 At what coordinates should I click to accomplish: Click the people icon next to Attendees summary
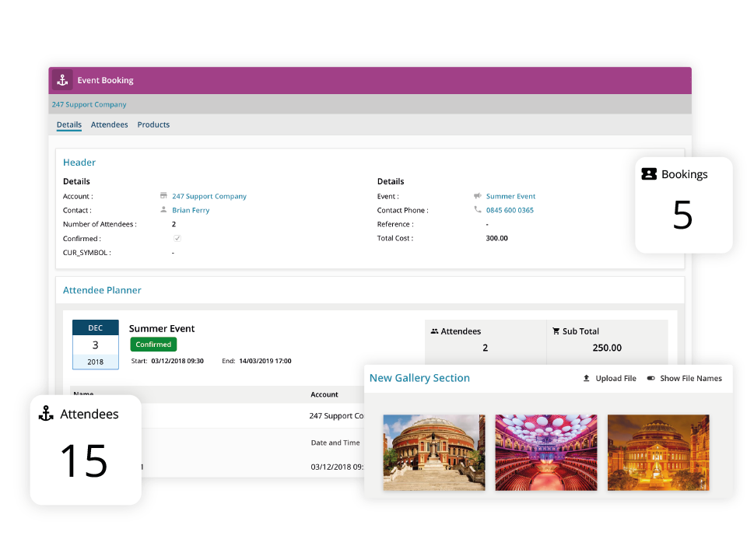434,331
